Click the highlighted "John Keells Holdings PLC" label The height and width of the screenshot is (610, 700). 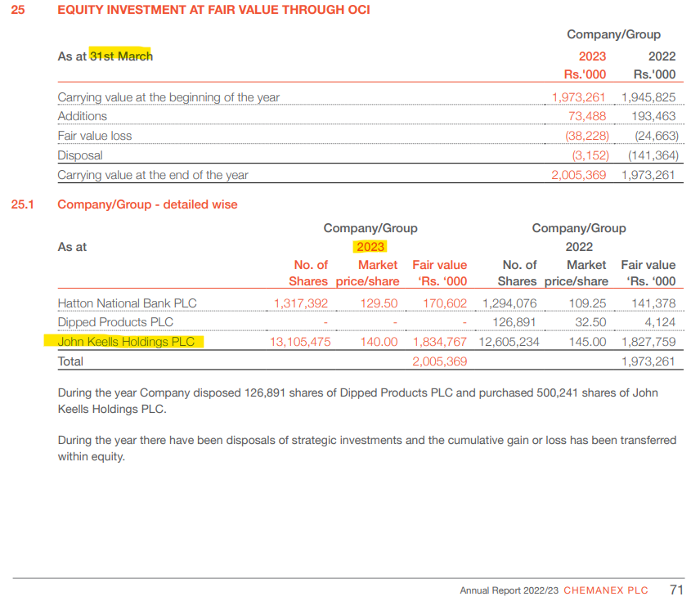coord(126,342)
